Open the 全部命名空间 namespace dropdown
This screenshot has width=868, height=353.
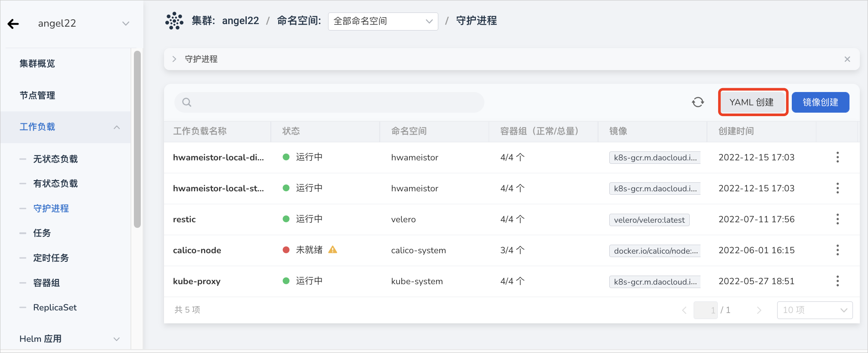click(x=383, y=21)
